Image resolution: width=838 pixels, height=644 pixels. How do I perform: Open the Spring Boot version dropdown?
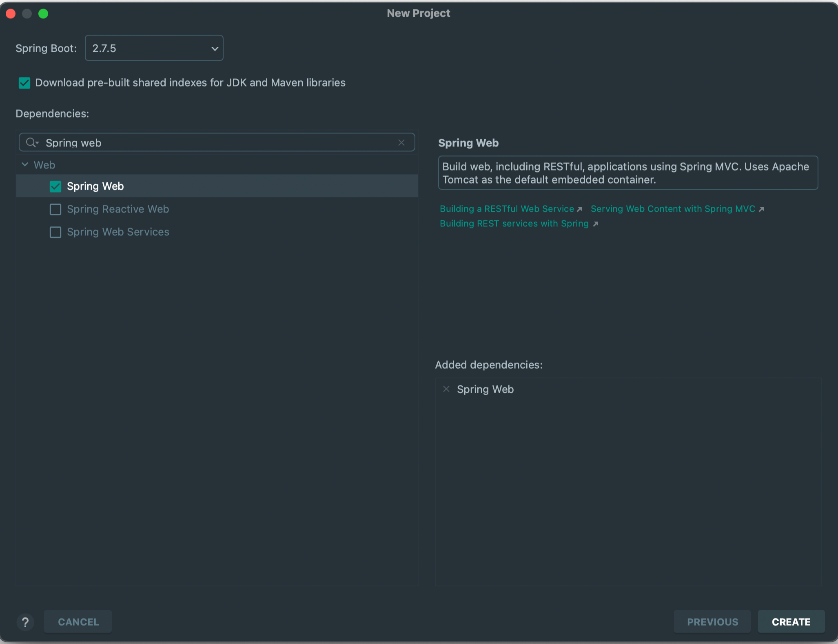point(154,48)
